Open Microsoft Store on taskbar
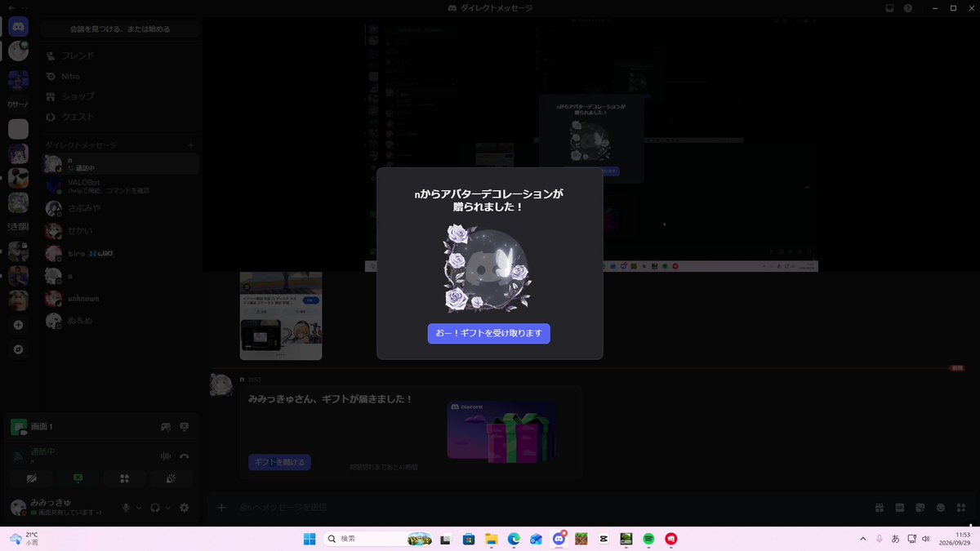This screenshot has width=980, height=551. (x=469, y=539)
